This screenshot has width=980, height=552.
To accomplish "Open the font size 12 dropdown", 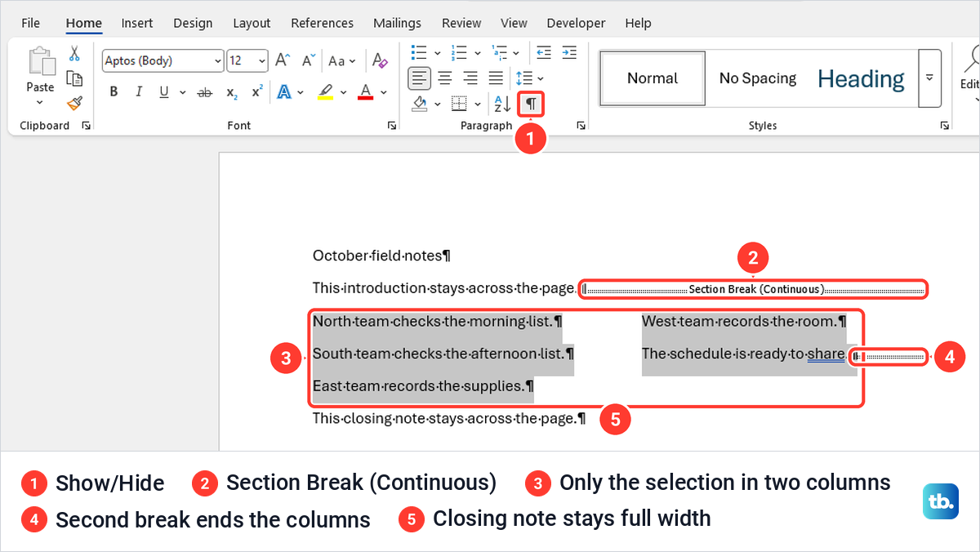I will pyautogui.click(x=261, y=61).
